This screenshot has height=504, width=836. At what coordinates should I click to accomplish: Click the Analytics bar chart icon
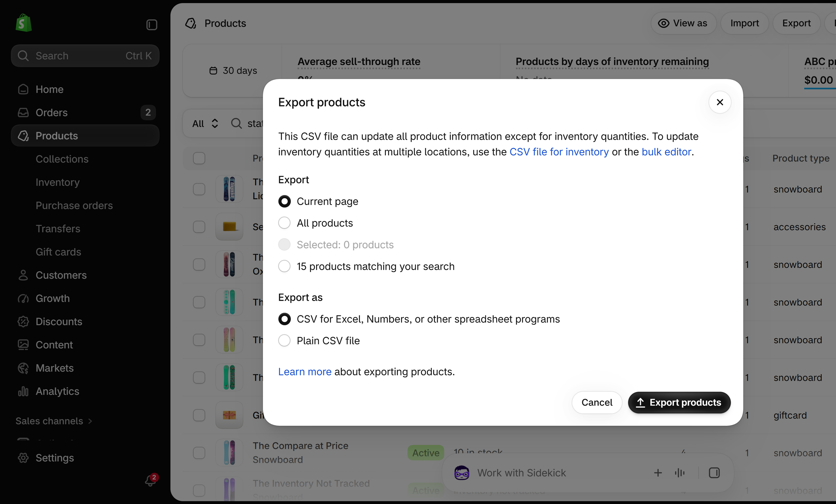pos(23,391)
